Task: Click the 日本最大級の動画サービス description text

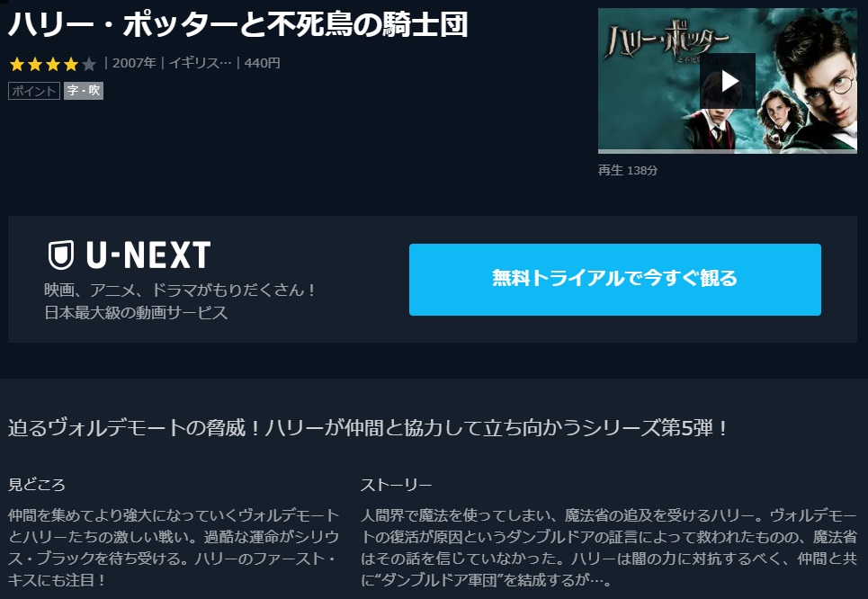Action: [x=136, y=313]
